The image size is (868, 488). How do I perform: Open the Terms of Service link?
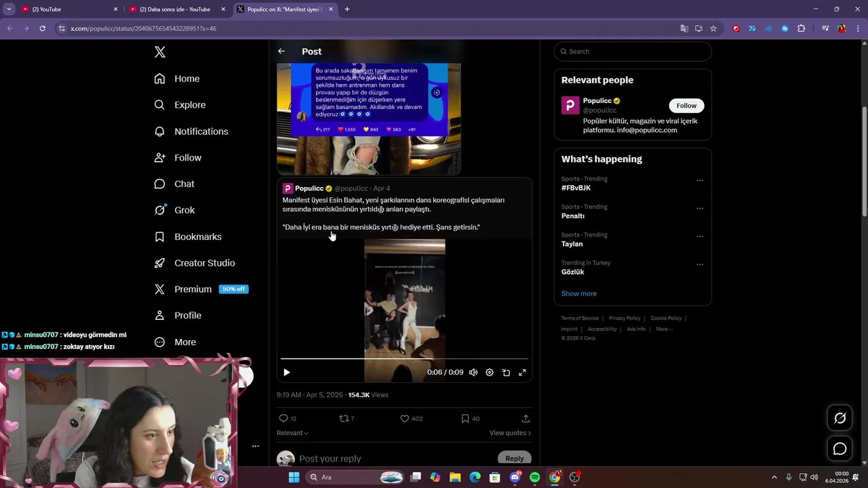580,318
